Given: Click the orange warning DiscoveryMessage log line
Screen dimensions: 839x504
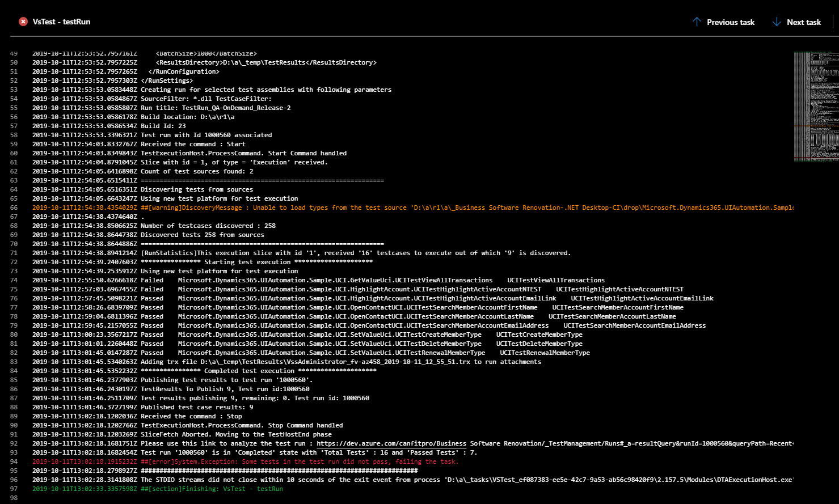Looking at the screenshot, I should pyautogui.click(x=413, y=207).
